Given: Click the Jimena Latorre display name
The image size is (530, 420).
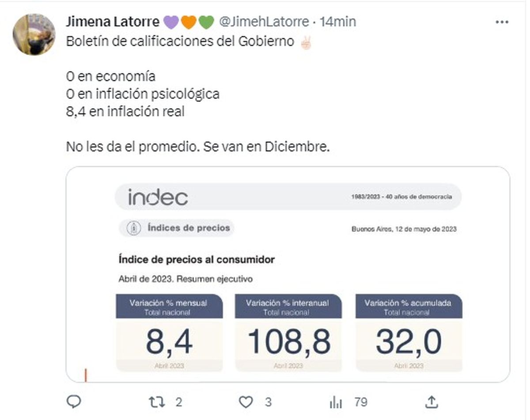Looking at the screenshot, I should [x=113, y=22].
